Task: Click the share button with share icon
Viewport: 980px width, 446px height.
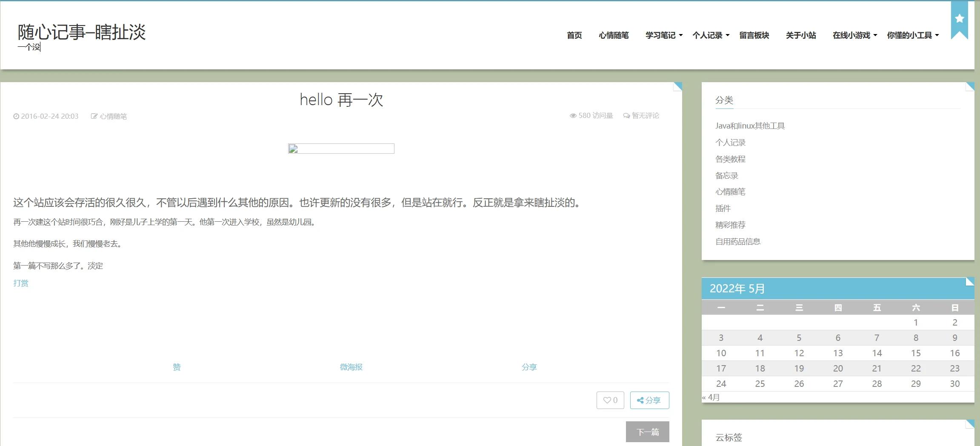Action: pos(649,400)
